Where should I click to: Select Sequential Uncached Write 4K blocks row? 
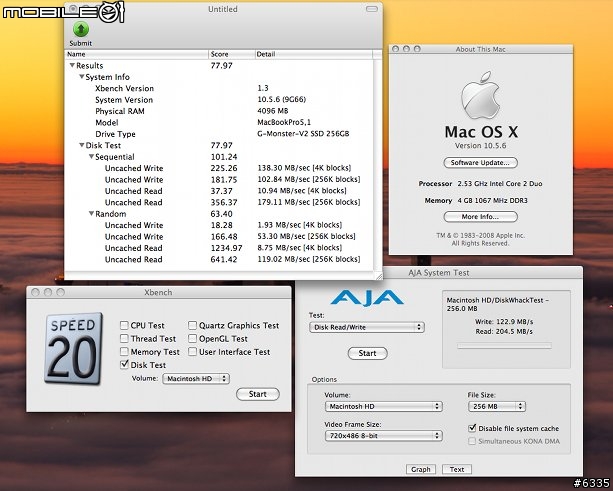pos(219,168)
